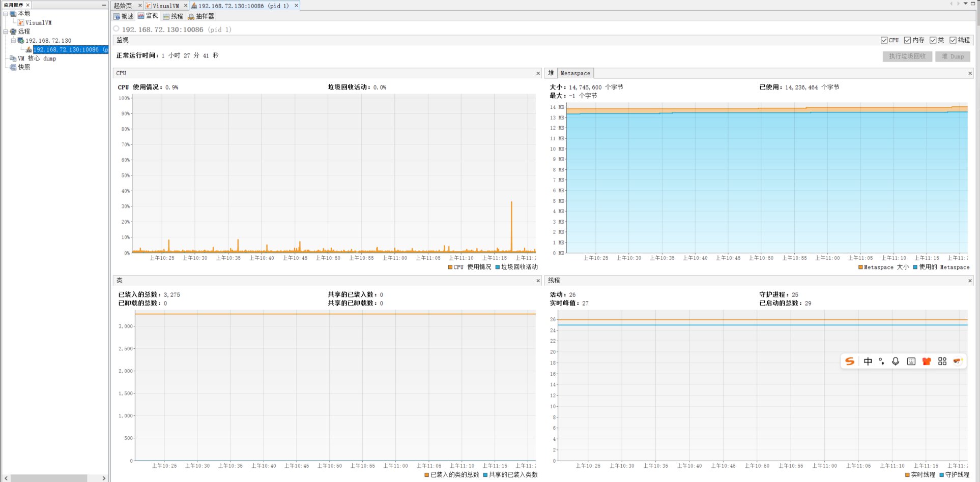Close the CPU chart panel

click(538, 73)
